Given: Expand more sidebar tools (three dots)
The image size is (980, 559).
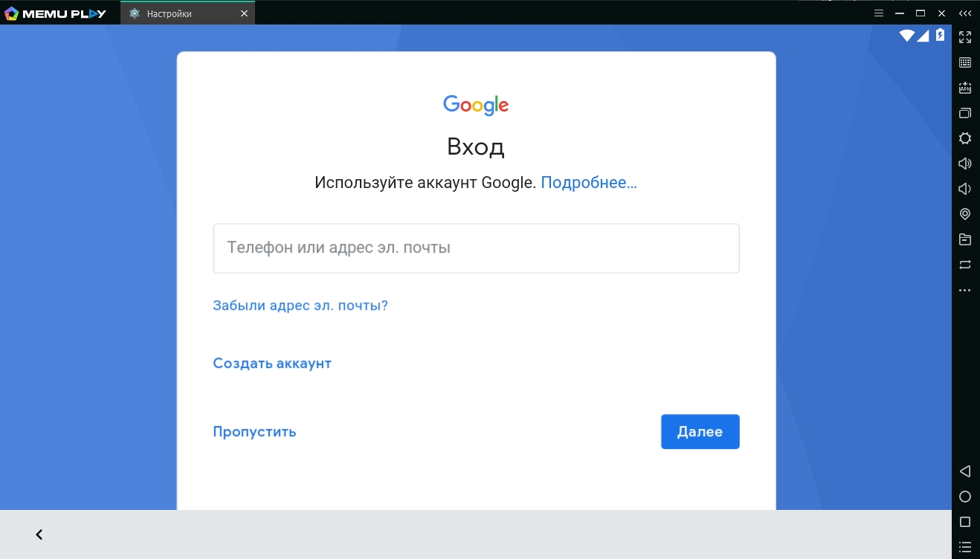Looking at the screenshot, I should click(965, 290).
